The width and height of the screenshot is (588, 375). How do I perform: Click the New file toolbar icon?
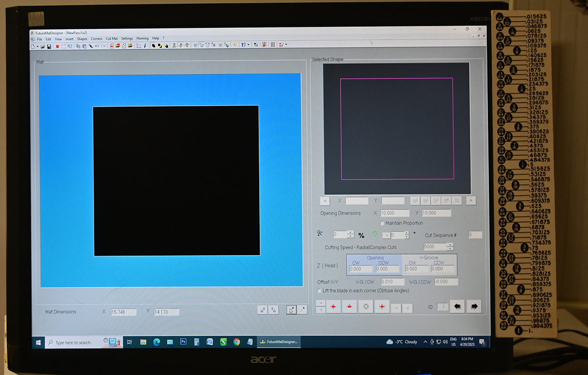pyautogui.click(x=33, y=46)
